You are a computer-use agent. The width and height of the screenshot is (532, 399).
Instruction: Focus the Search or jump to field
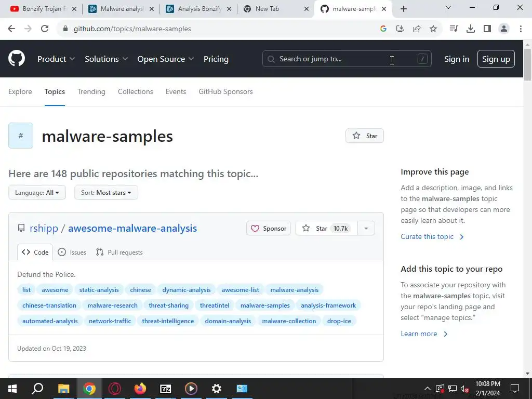tap(347, 59)
